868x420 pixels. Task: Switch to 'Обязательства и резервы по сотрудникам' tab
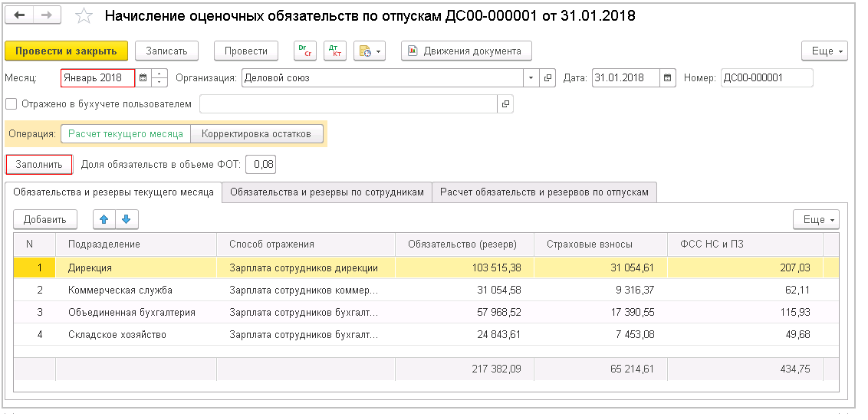(327, 192)
